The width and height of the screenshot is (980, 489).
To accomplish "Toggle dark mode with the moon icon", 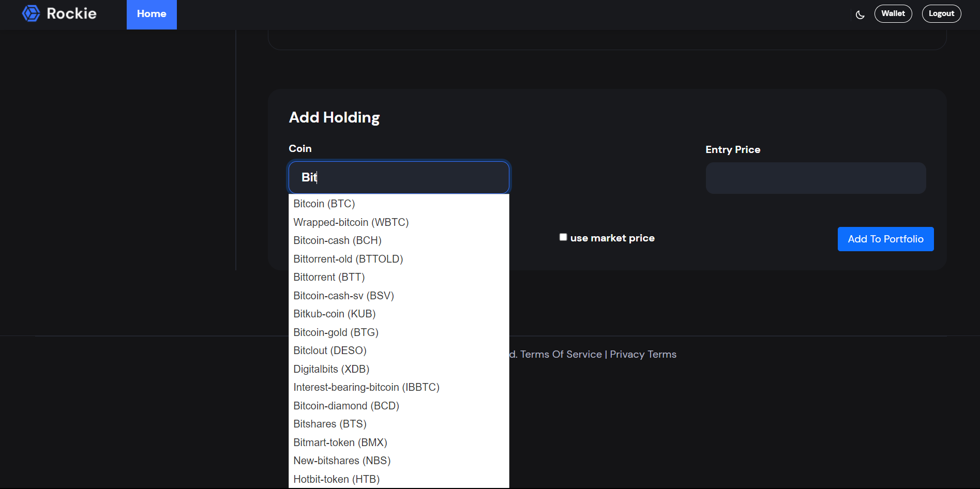I will click(860, 14).
